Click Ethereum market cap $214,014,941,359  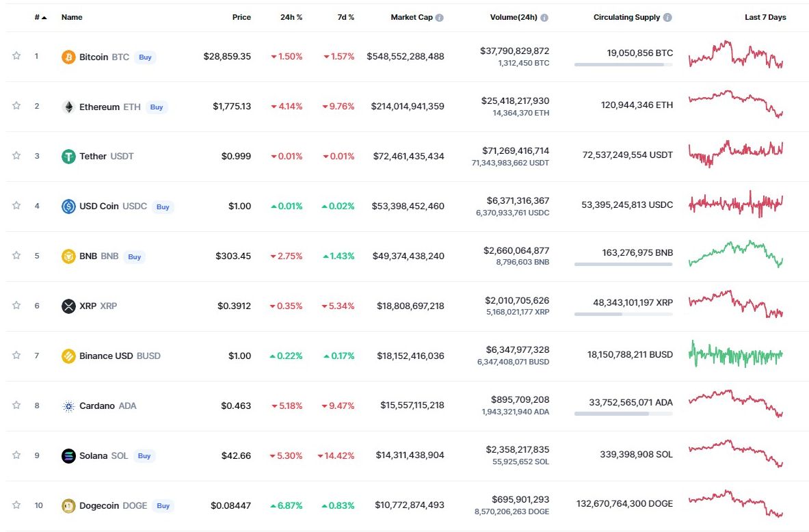[408, 106]
